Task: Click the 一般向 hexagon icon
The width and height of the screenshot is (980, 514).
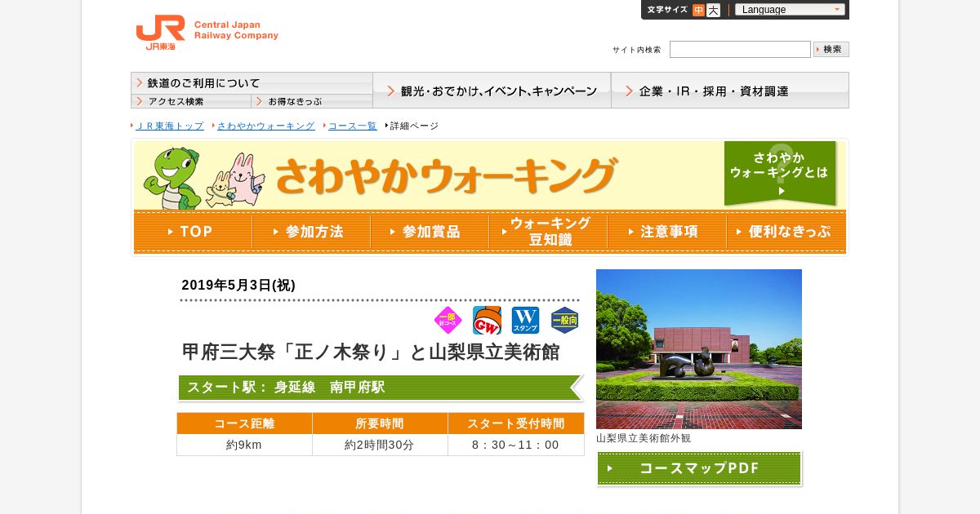Action: tap(565, 321)
